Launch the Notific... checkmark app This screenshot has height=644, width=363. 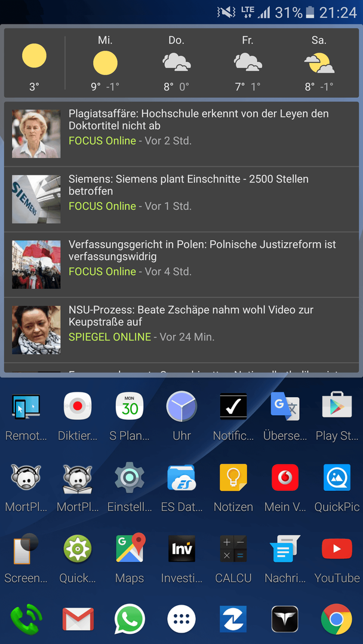tap(233, 407)
